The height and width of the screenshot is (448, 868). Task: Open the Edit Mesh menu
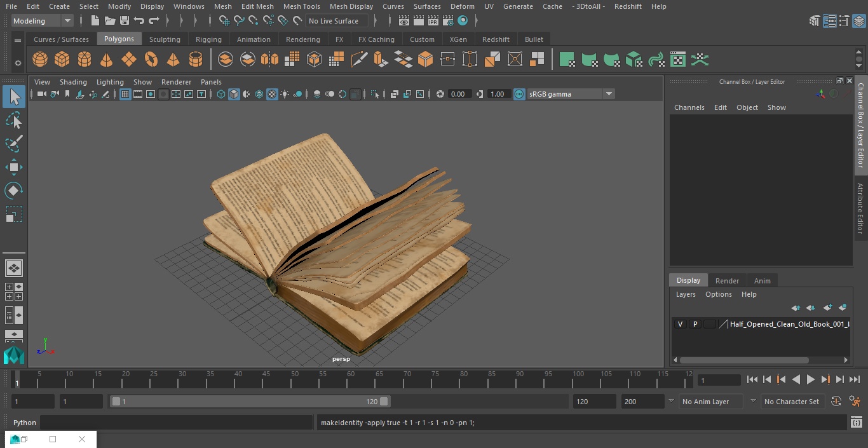pyautogui.click(x=257, y=6)
